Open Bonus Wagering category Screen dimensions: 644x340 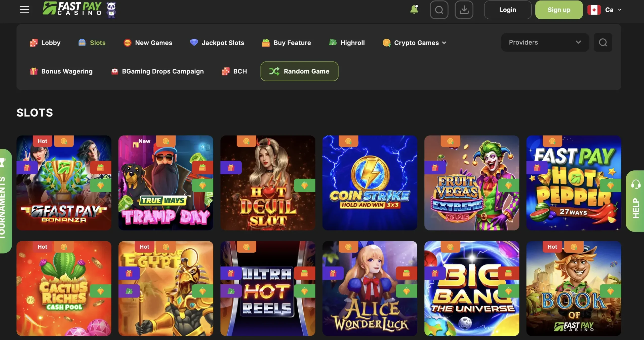pos(61,71)
